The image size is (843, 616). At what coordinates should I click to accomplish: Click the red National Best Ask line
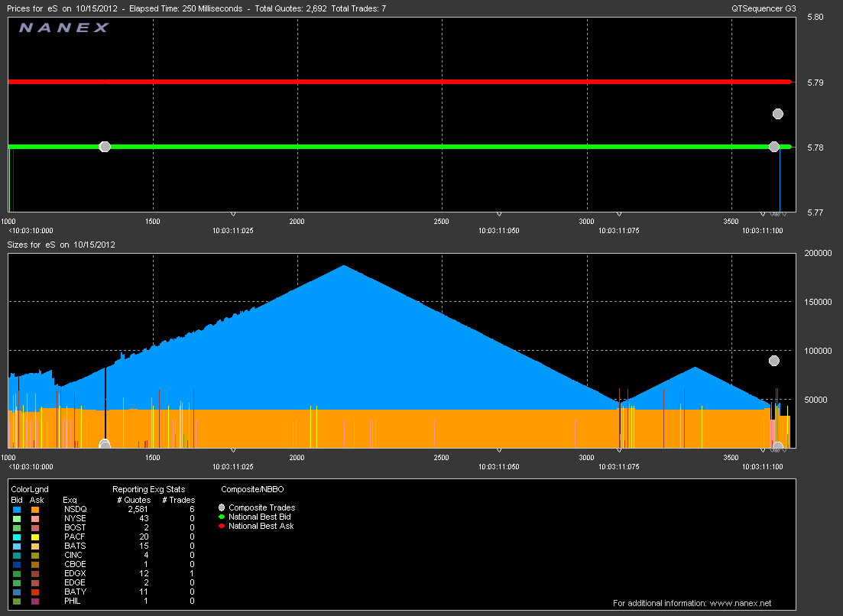tap(400, 82)
